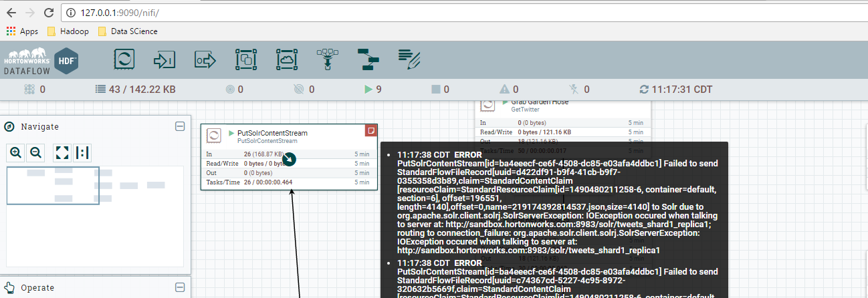Click the Apps shortcut in bookmarks bar

(22, 31)
